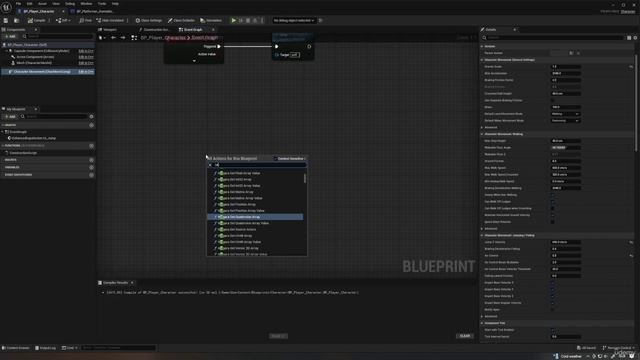Image resolution: width=640 pixels, height=360 pixels.
Task: Collapse the Component Tick section
Action: [482, 323]
